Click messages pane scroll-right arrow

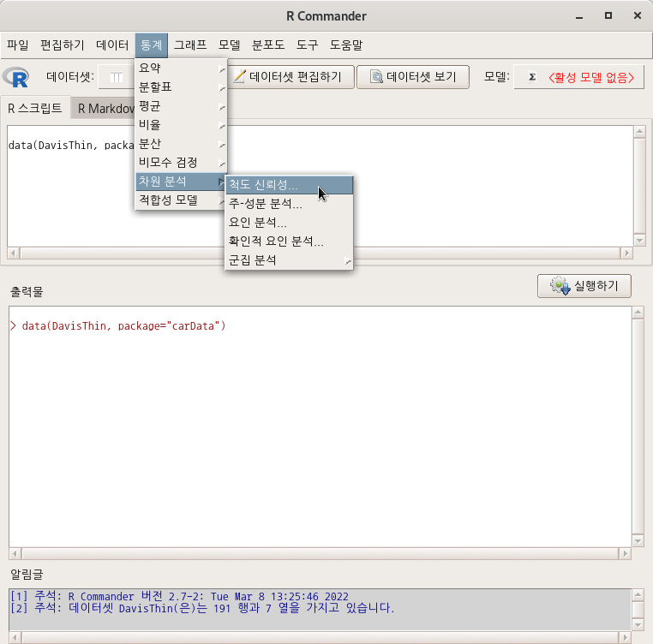coord(625,638)
